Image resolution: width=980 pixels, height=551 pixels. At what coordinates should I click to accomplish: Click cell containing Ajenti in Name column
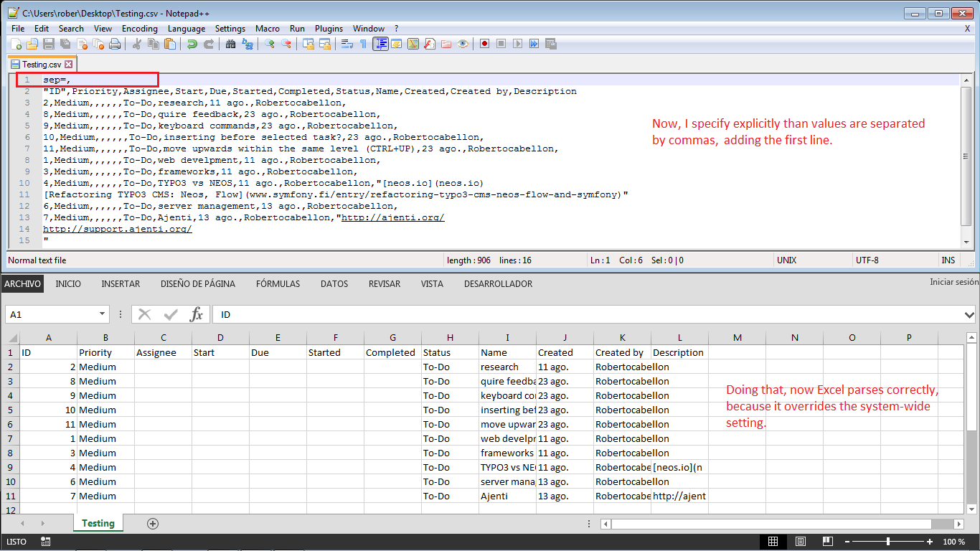(x=507, y=496)
